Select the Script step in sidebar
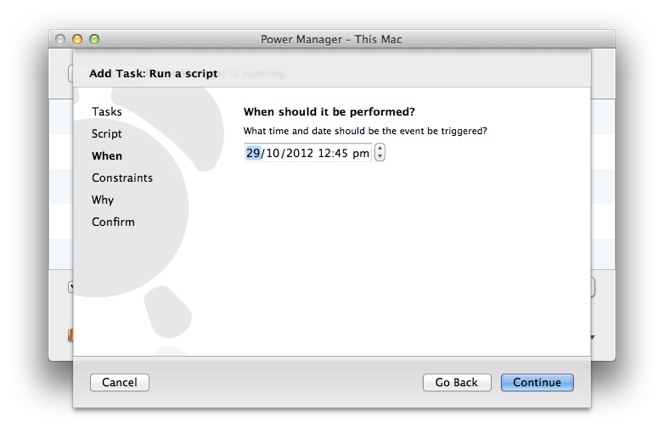 [x=107, y=134]
